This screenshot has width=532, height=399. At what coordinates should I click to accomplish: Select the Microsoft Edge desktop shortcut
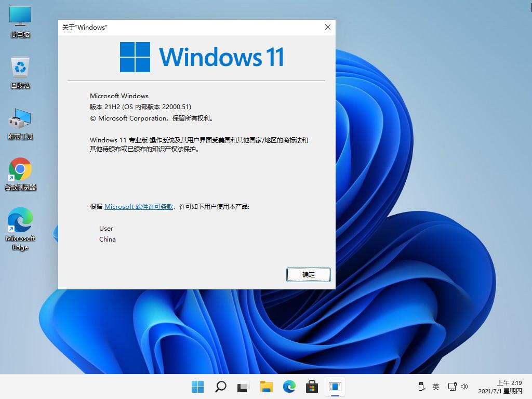point(20,229)
